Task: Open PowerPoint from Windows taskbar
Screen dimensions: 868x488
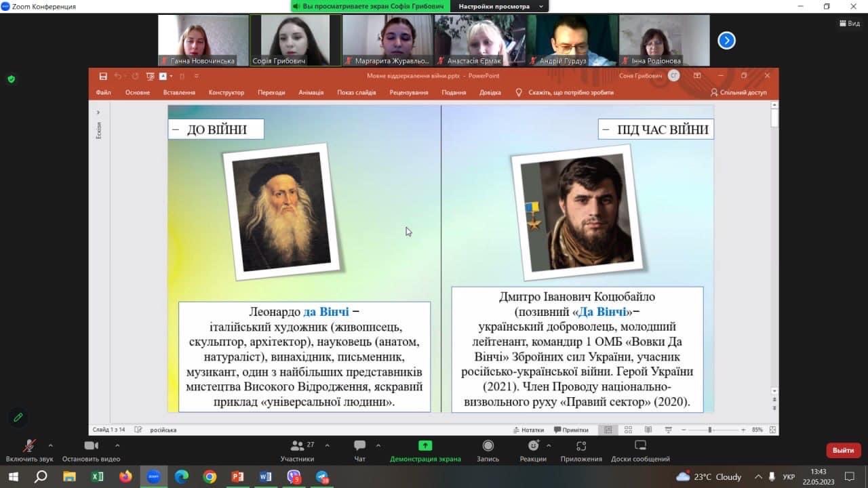Action: (237, 476)
